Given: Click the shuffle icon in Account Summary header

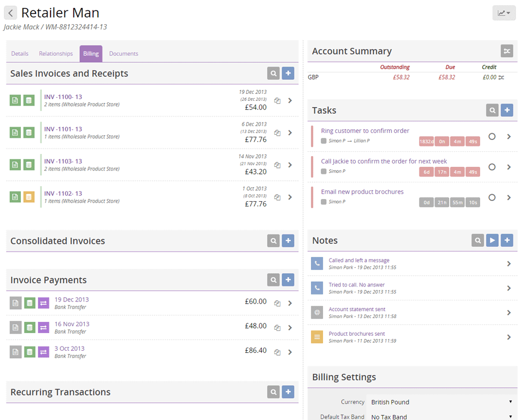Looking at the screenshot, I should click(506, 51).
